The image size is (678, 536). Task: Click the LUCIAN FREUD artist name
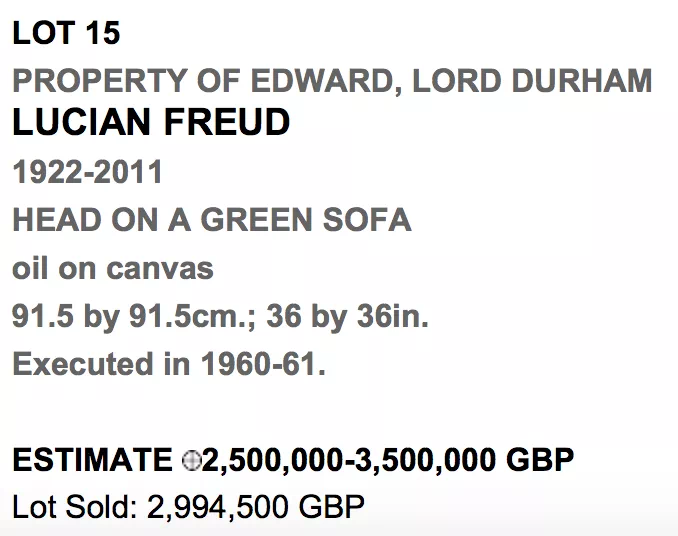coord(151,122)
